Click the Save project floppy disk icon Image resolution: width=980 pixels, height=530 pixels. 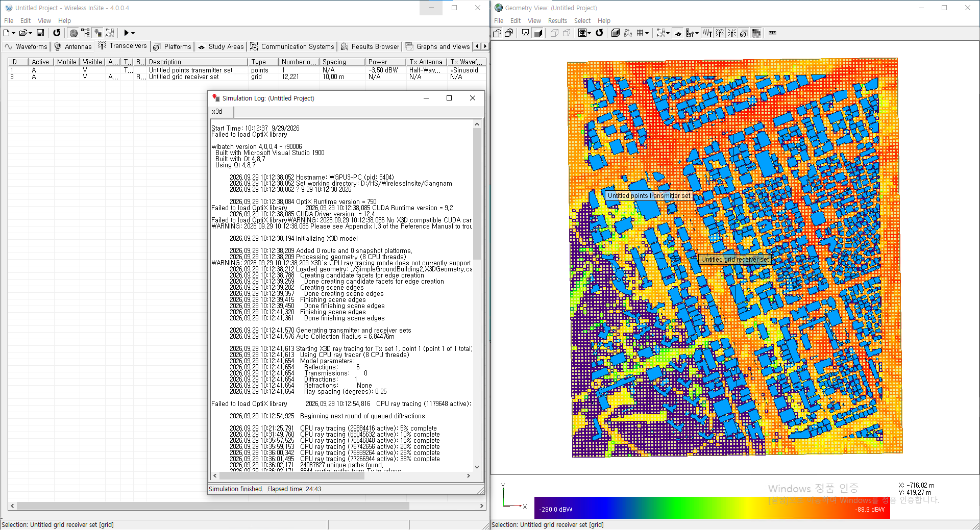tap(40, 33)
